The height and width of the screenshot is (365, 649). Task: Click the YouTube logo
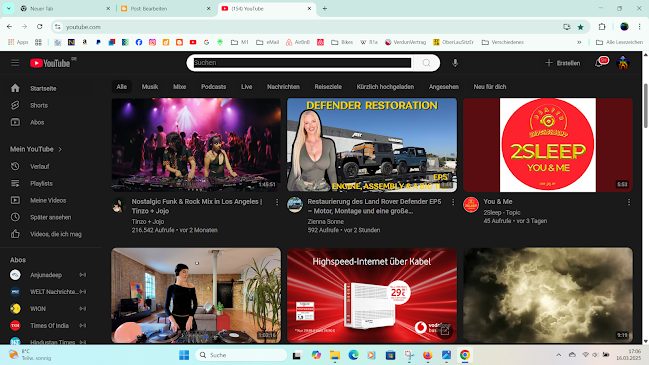point(50,63)
